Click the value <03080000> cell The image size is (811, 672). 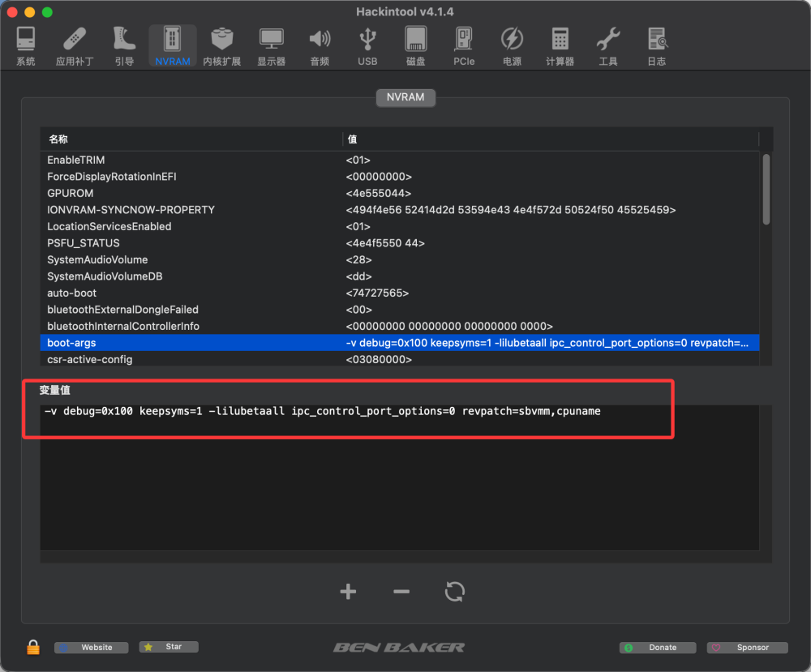379,359
